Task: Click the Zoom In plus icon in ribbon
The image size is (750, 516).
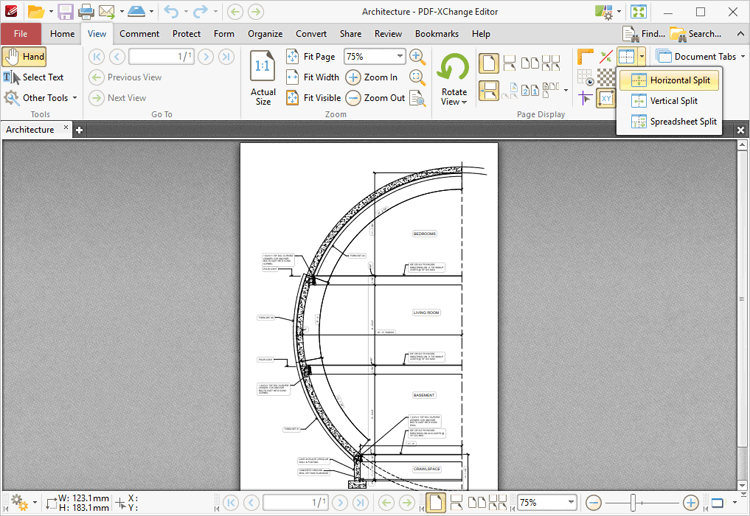Action: [x=353, y=77]
